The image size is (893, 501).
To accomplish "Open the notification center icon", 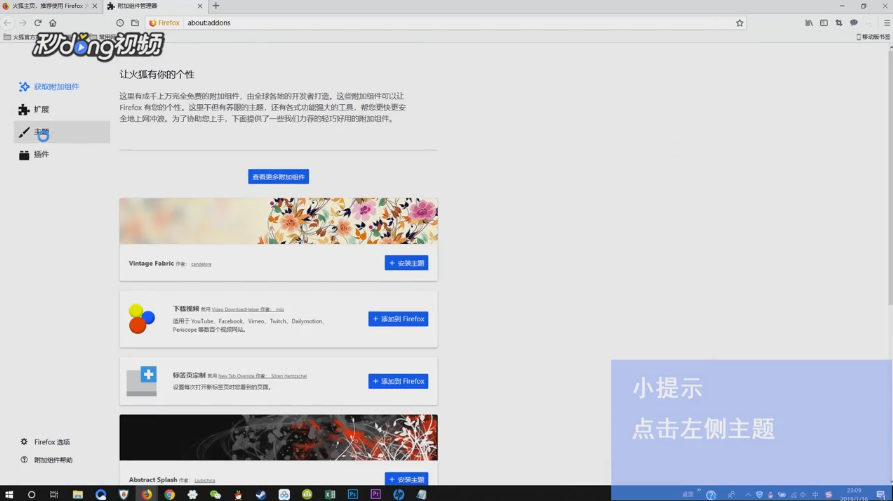I will point(880,494).
